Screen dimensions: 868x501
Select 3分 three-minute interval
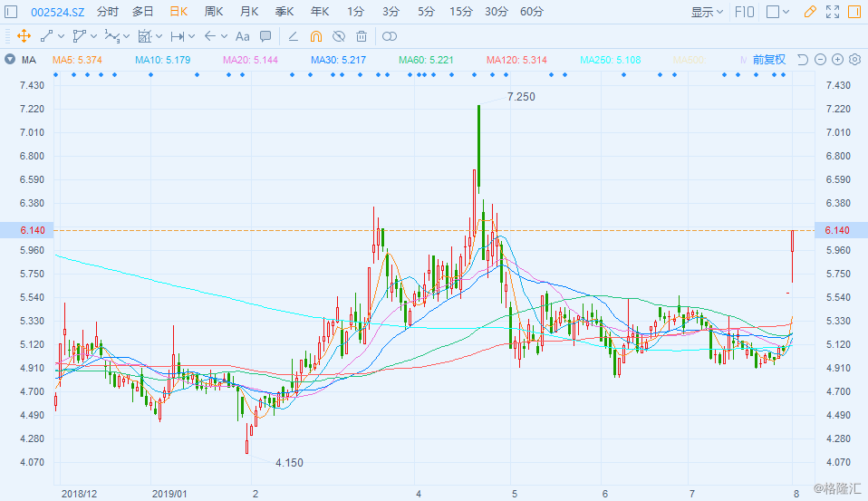(391, 12)
